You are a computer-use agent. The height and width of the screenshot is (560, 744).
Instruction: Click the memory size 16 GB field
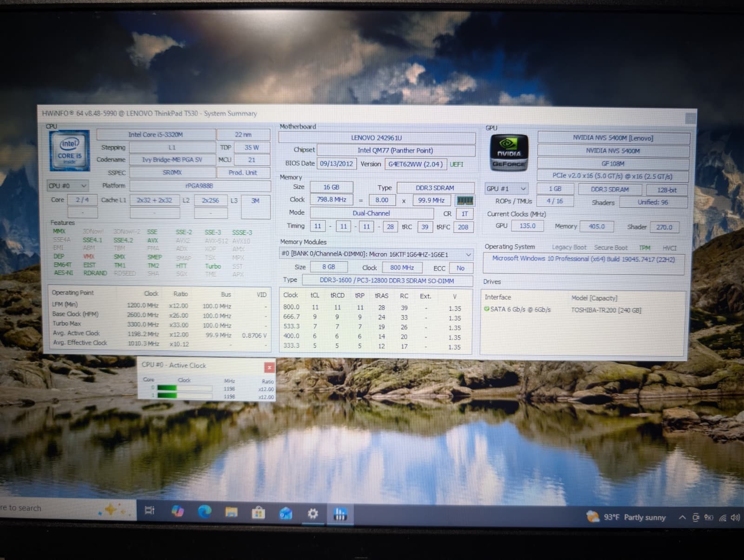click(x=332, y=187)
